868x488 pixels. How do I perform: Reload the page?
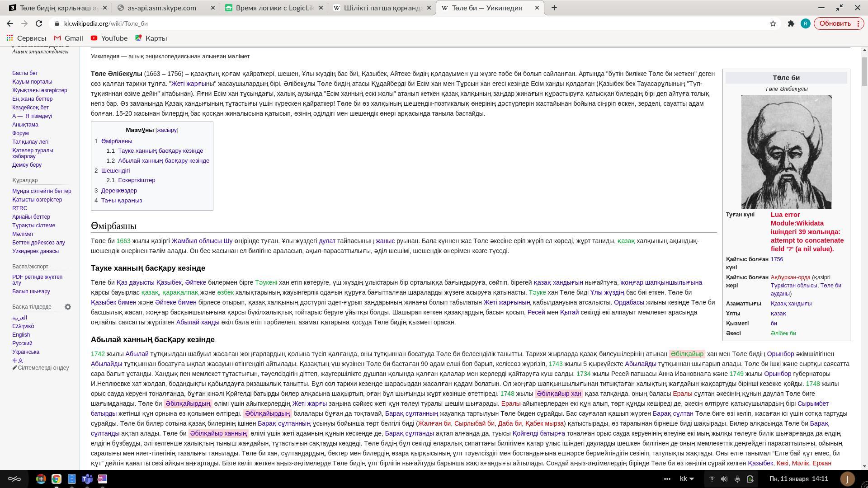click(39, 23)
